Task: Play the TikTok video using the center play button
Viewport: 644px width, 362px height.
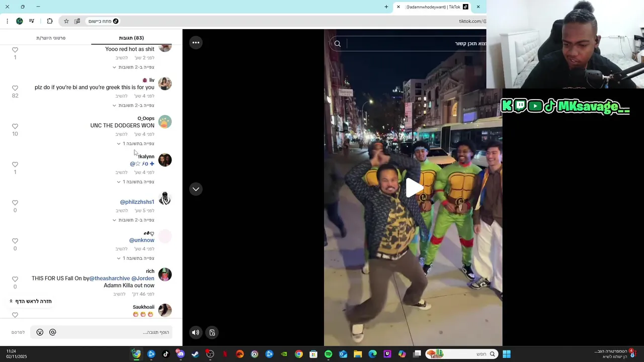Action: point(414,188)
